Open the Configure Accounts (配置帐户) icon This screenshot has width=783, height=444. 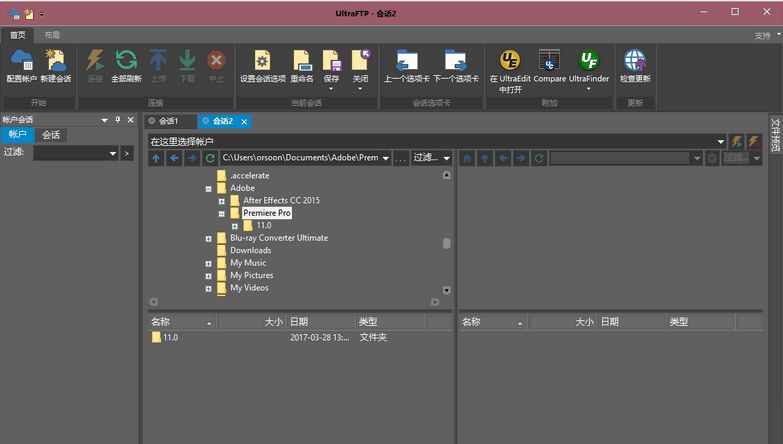coord(21,60)
